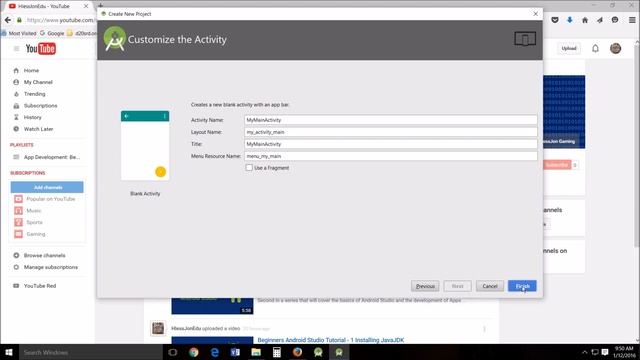Click the Firefox send tab paper-plane icon
Image resolution: width=640 pixels, height=360 pixels.
[x=600, y=20]
